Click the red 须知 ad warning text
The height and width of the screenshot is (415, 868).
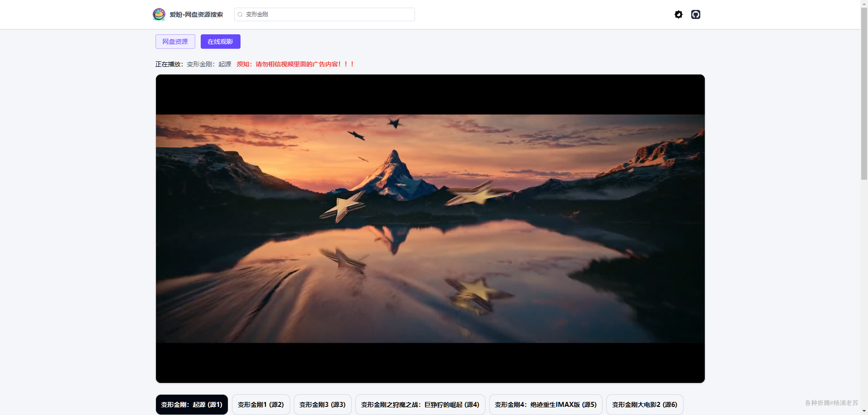click(x=295, y=64)
